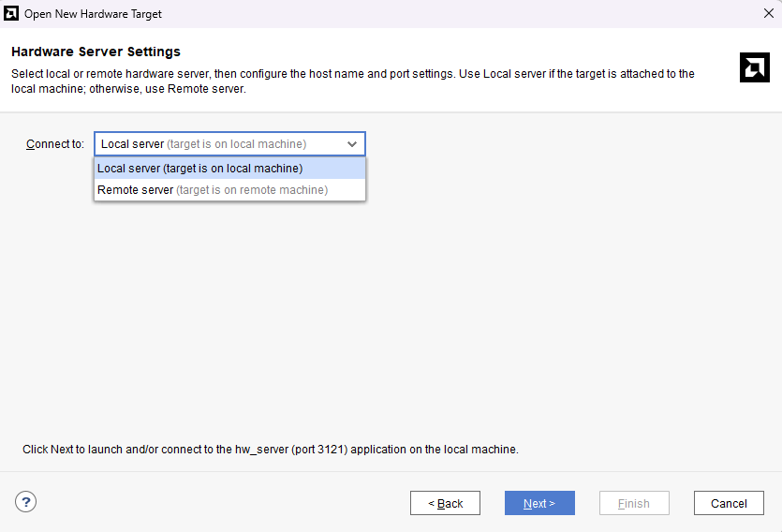Click the "Open New Hardware Target" window title
Screen dimensions: 782x532
(93, 14)
